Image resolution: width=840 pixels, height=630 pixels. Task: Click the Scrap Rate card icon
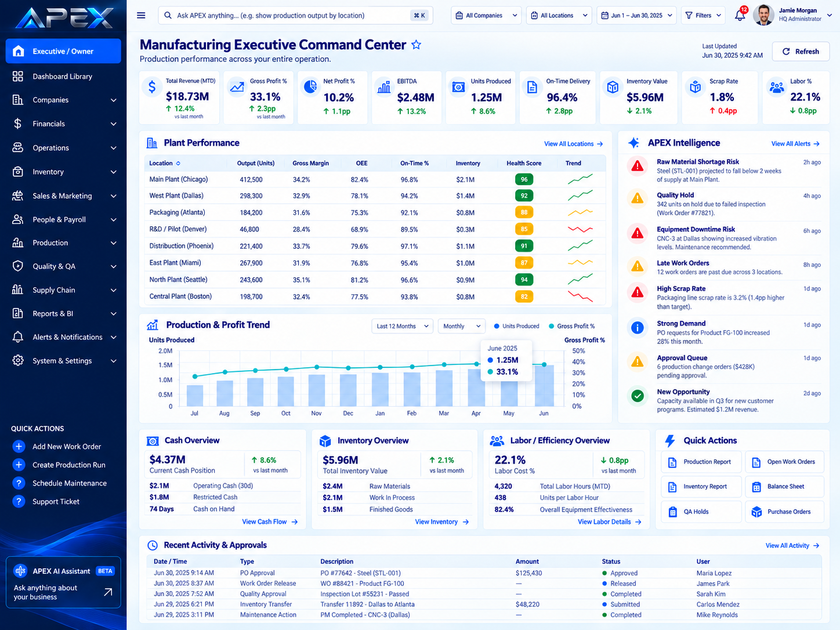pyautogui.click(x=694, y=87)
